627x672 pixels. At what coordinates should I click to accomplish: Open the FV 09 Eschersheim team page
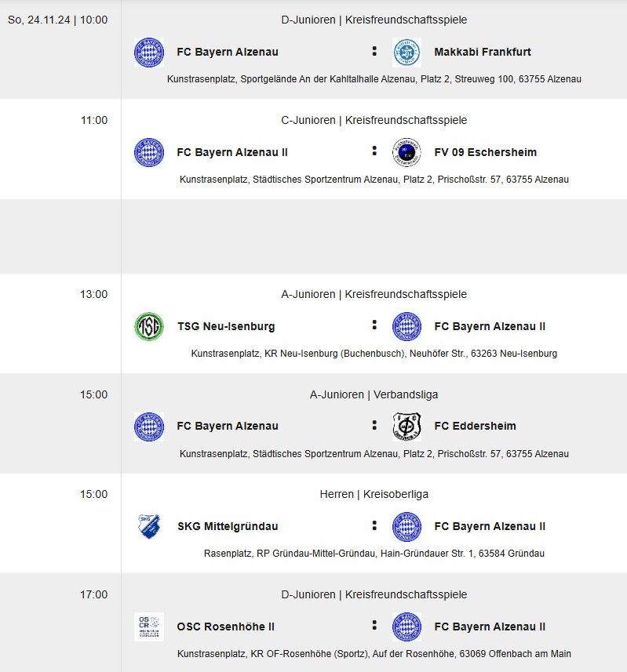(x=486, y=152)
